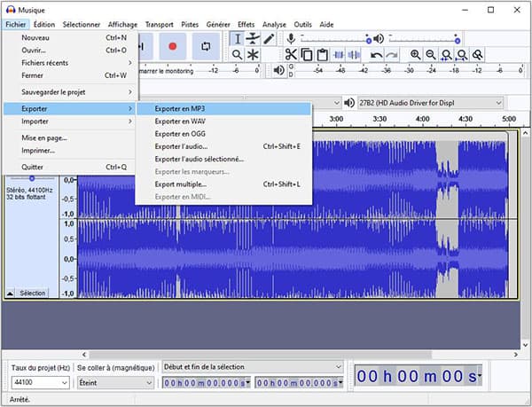The width and height of the screenshot is (532, 407).
Task: Click the track Sélection button
Action: coord(32,293)
